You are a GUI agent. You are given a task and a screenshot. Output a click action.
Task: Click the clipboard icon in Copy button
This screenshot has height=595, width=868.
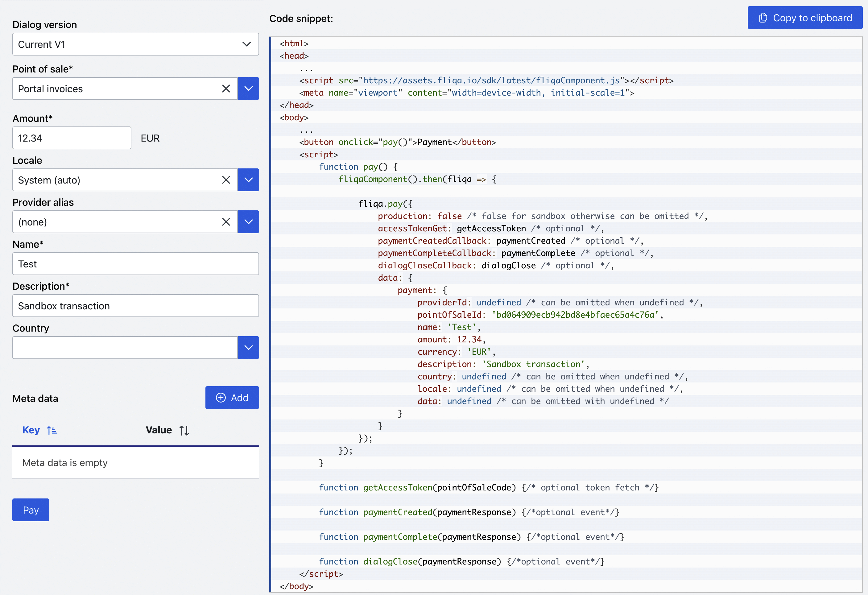click(x=763, y=18)
